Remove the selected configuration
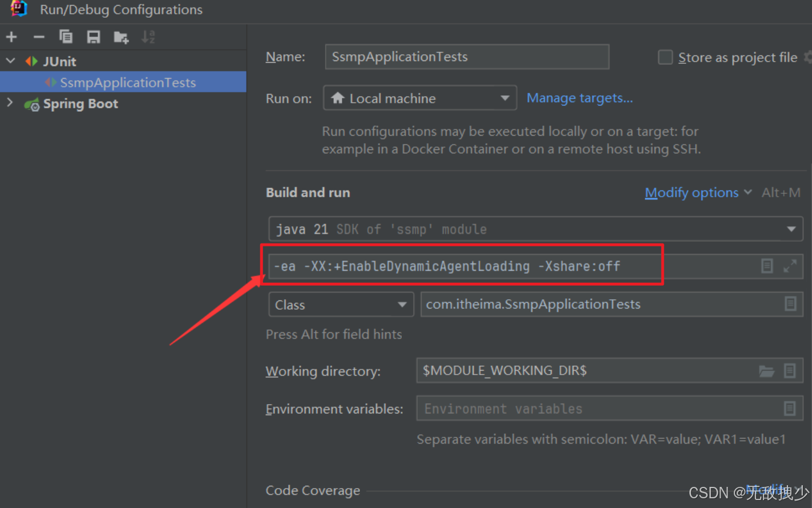The image size is (812, 508). pyautogui.click(x=39, y=36)
